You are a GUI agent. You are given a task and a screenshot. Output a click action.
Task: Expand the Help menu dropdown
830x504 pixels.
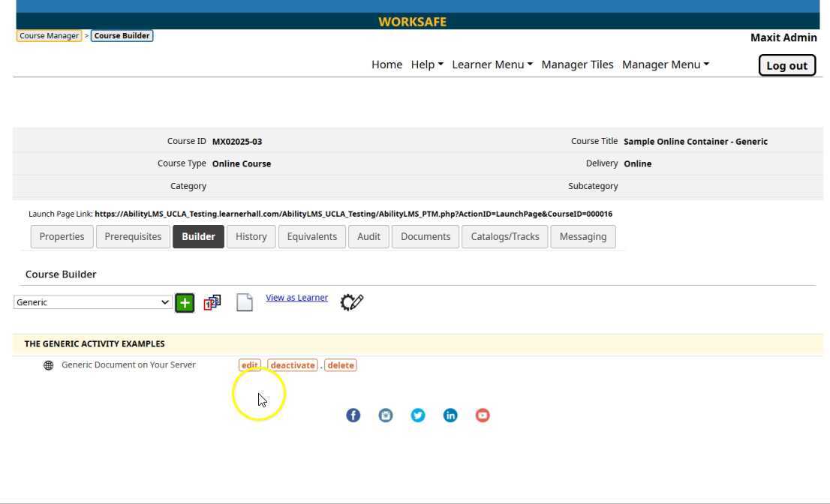point(427,64)
